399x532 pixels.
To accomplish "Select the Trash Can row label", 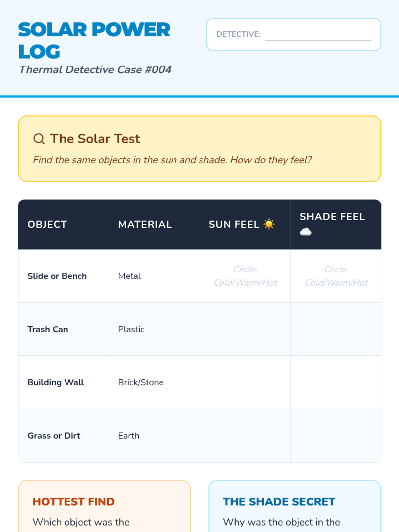I will point(48,329).
